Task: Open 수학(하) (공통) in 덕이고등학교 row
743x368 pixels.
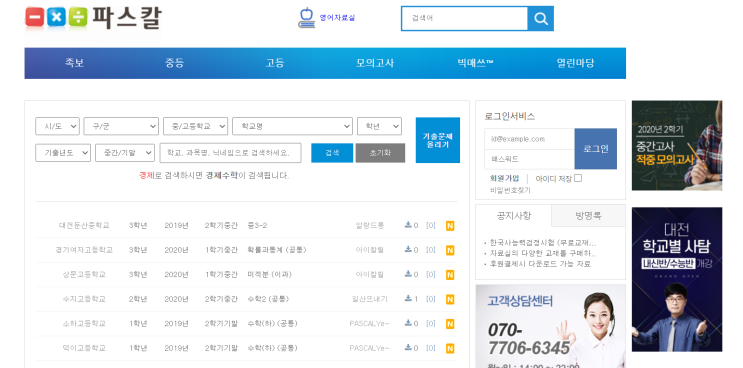Action: point(272,349)
